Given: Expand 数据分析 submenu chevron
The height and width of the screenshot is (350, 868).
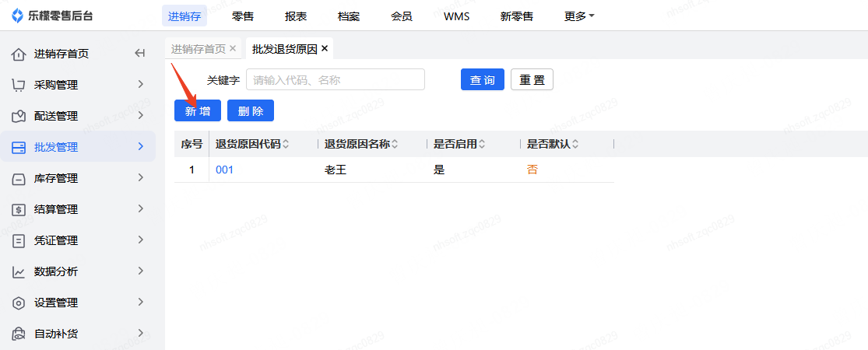Looking at the screenshot, I should [x=141, y=271].
